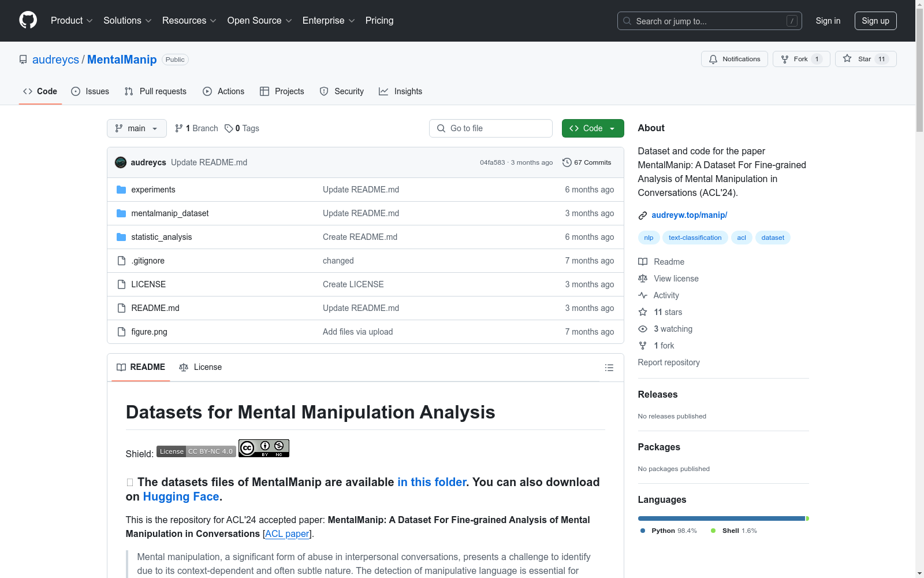This screenshot has width=924, height=578.
Task: Switch to the Issues tab
Action: tap(90, 91)
